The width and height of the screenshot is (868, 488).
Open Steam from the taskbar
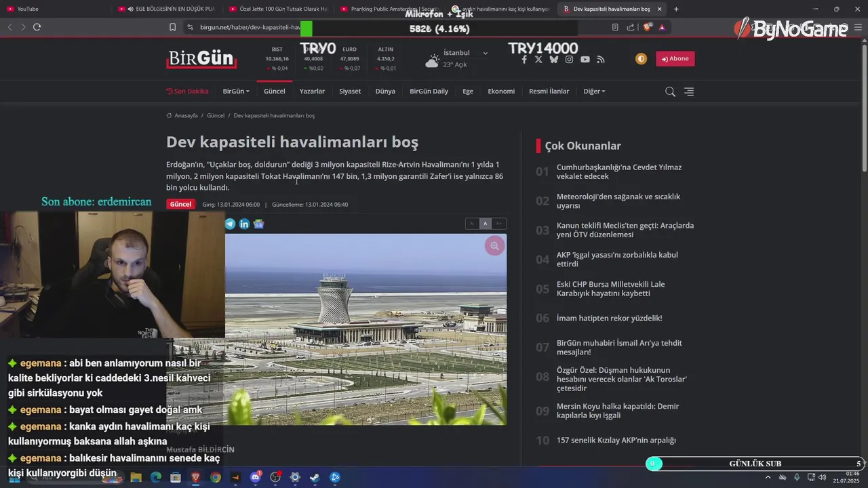[x=315, y=477]
